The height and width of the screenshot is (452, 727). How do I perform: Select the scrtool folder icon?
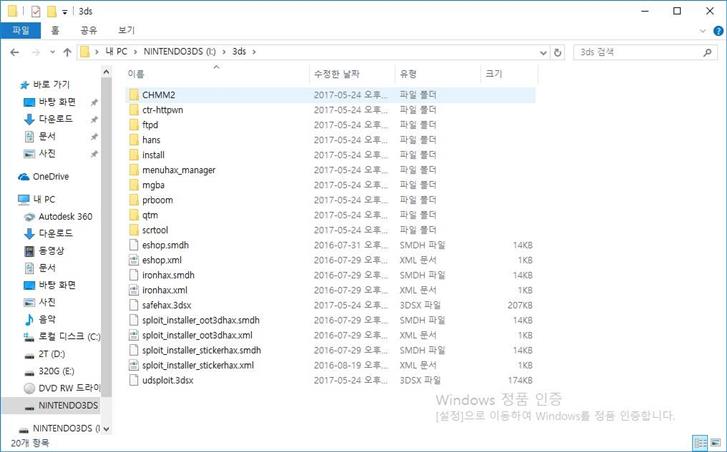click(134, 230)
